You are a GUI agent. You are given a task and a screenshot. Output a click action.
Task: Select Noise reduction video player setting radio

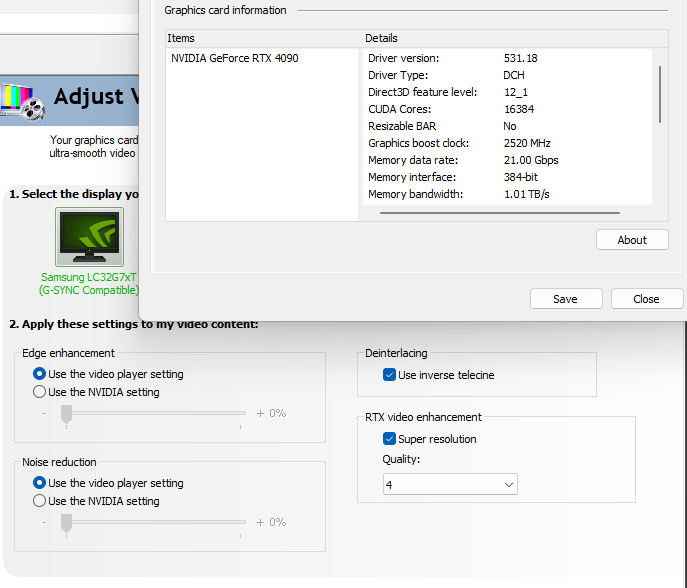click(x=39, y=483)
